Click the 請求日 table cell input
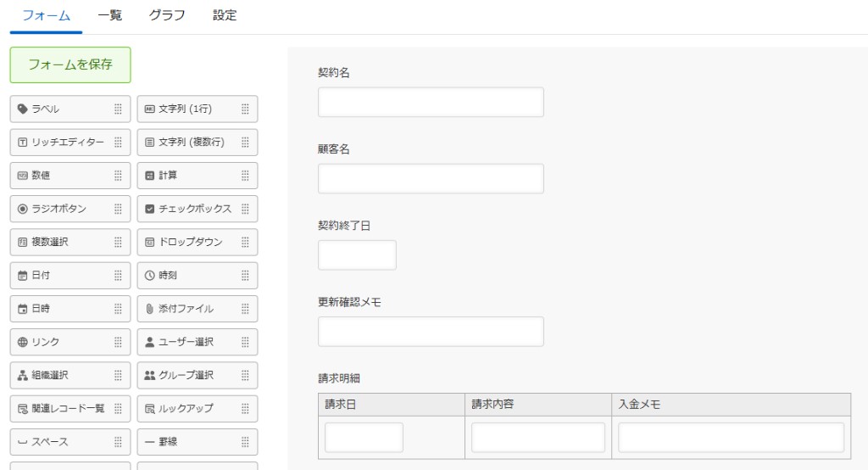 364,437
